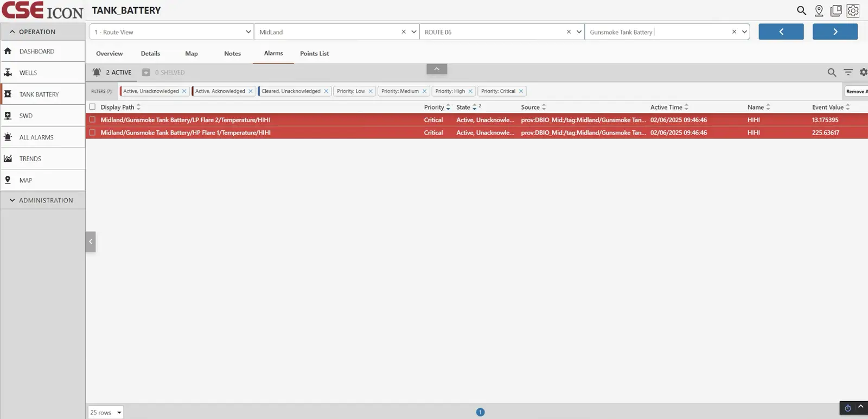Click the alarm table search icon
This screenshot has height=419, width=868.
click(x=832, y=72)
